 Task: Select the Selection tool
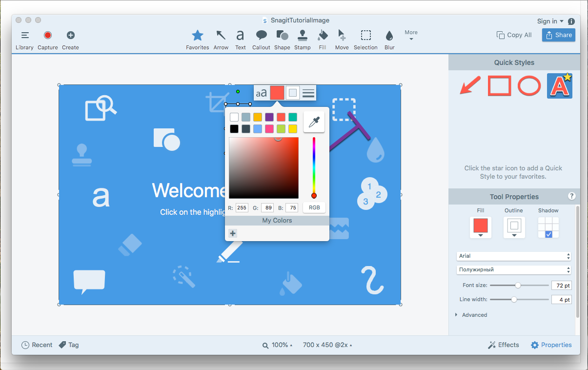(365, 40)
